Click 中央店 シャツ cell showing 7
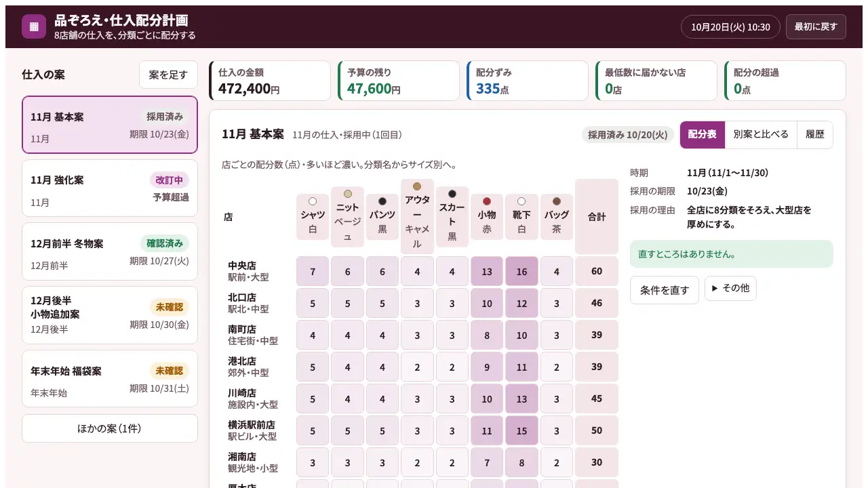This screenshot has height=488, width=868. (313, 271)
